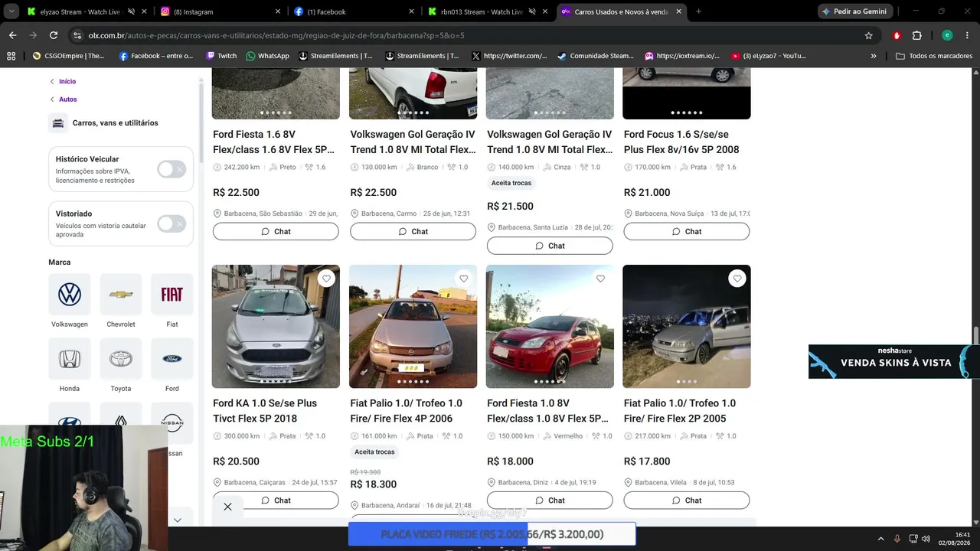Go to the Autos breadcrumb link
Image resolution: width=980 pixels, height=551 pixels.
point(68,99)
